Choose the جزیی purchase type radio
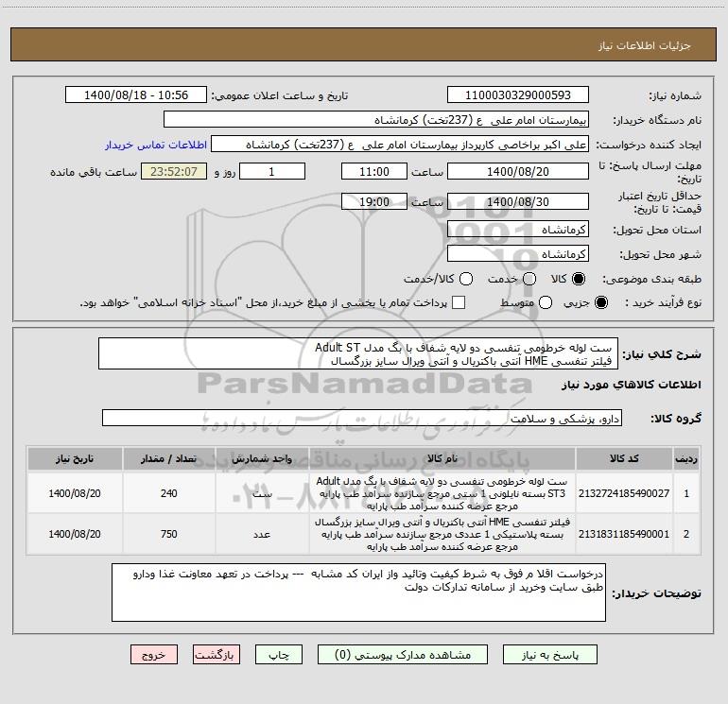728x704 pixels. point(601,302)
